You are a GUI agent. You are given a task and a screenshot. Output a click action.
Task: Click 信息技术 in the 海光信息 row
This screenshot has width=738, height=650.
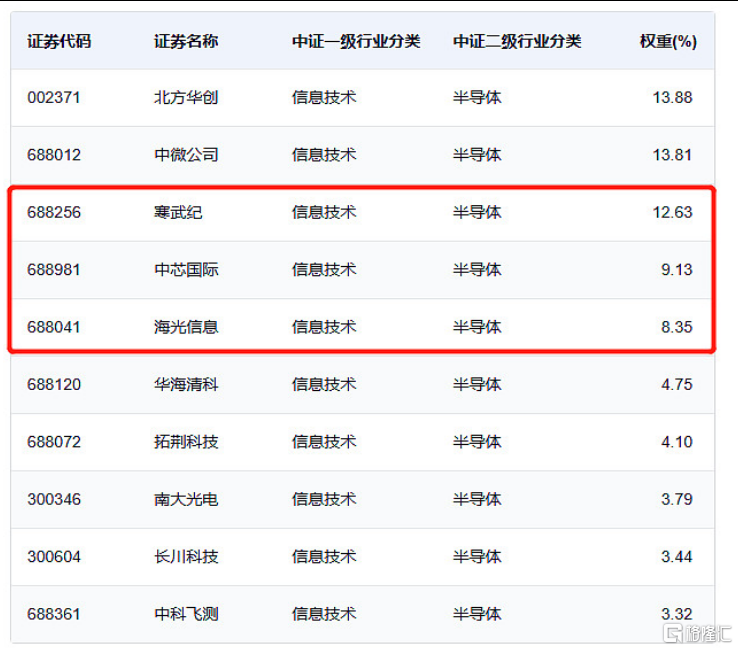click(x=324, y=327)
